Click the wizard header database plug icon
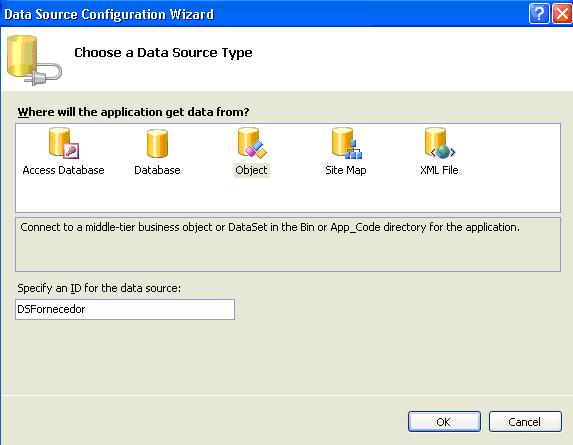The width and height of the screenshot is (573, 445). (34, 60)
